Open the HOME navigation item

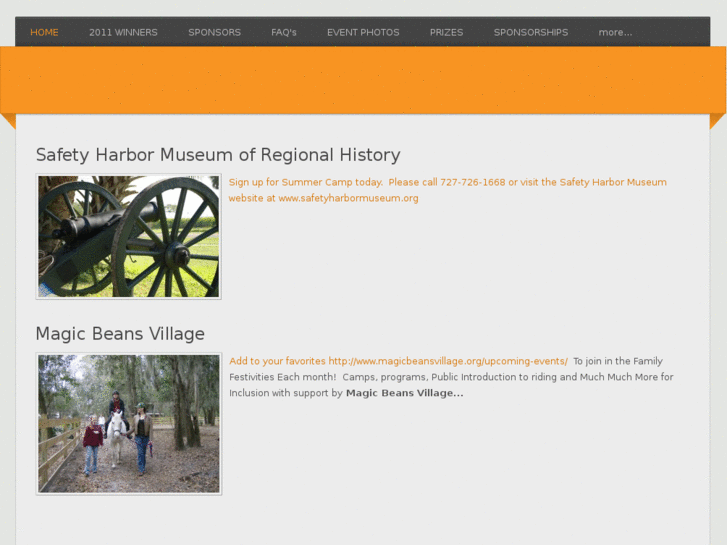pos(44,32)
